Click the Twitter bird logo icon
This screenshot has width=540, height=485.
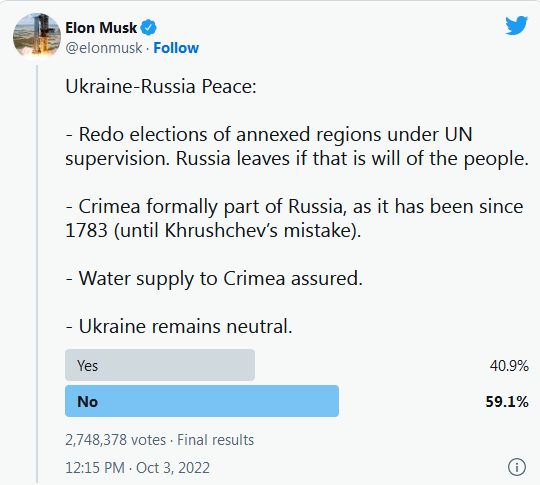pyautogui.click(x=516, y=25)
